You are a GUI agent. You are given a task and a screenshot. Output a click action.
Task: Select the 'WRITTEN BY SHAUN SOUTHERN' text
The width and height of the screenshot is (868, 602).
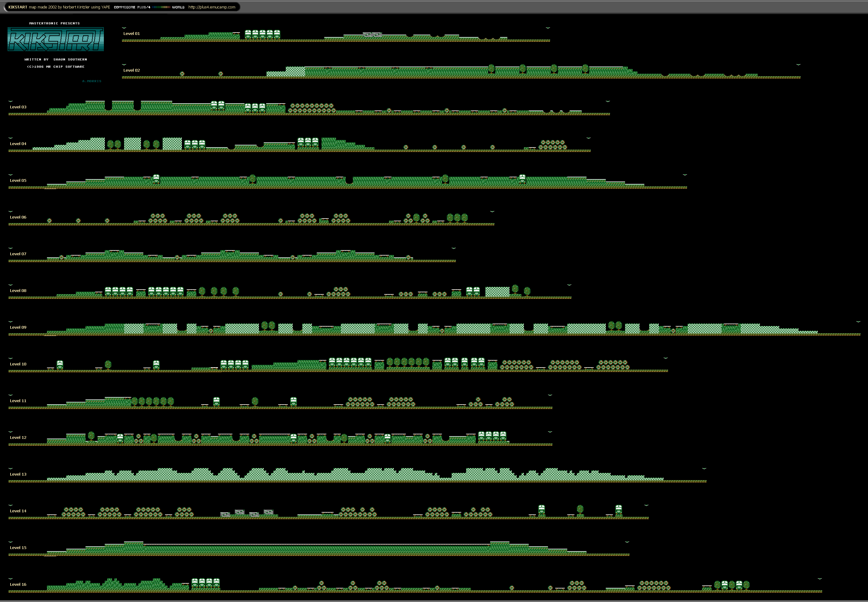click(x=56, y=60)
